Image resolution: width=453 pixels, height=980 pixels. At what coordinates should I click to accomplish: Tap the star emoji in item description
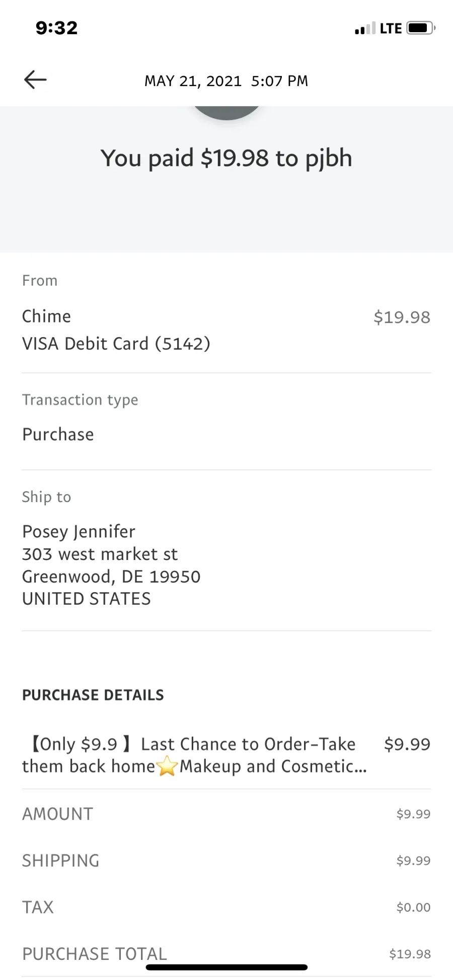[x=167, y=767]
